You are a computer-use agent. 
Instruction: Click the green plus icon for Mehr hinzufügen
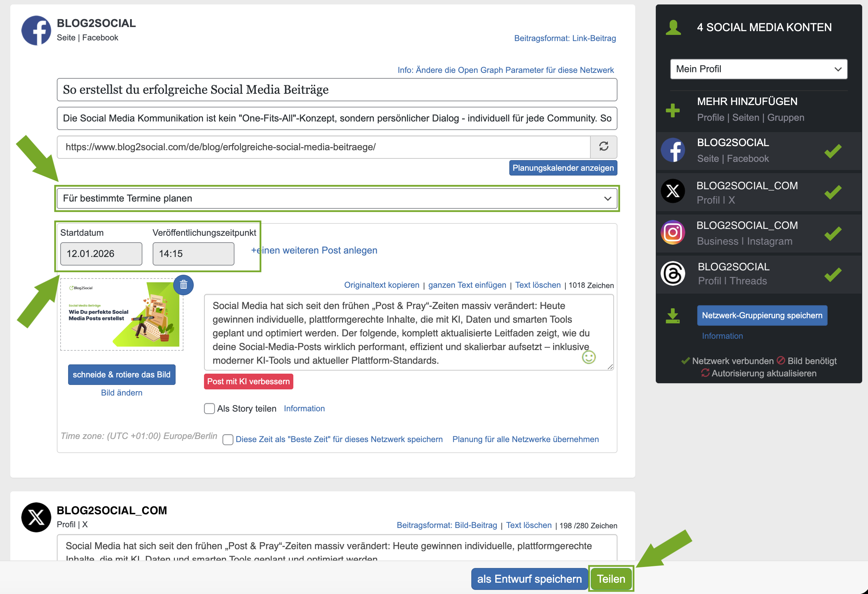click(673, 110)
